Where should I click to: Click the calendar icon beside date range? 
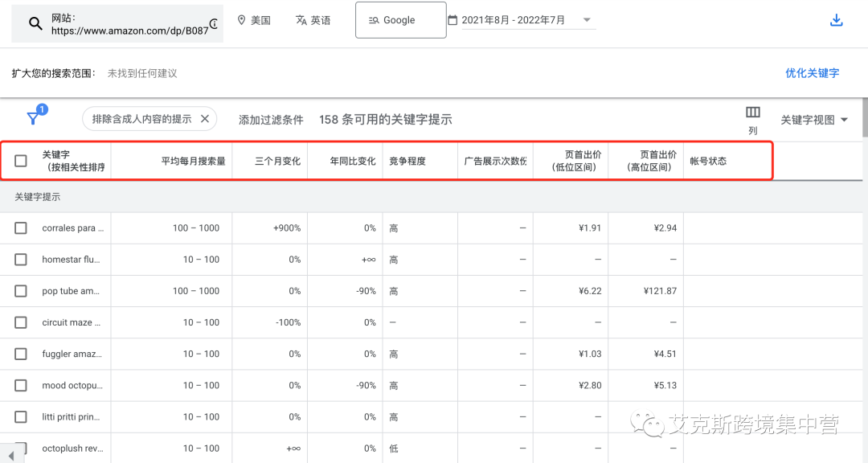452,20
